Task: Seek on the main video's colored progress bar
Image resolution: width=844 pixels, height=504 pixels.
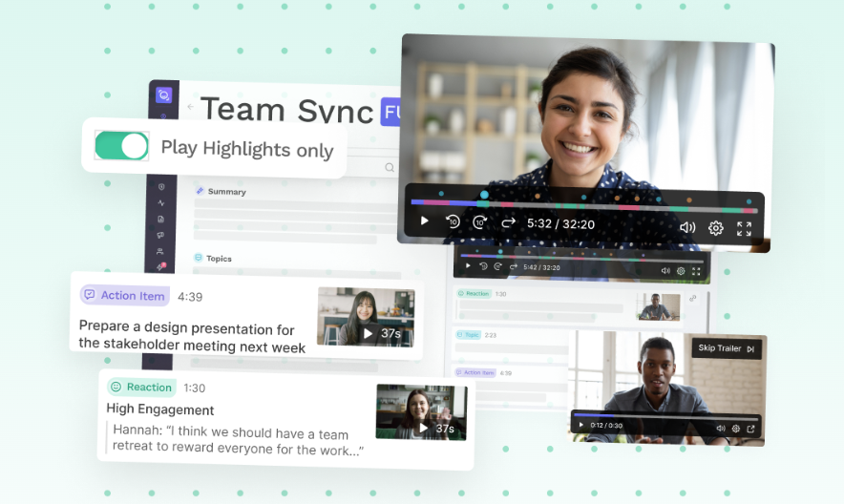Action: point(584,206)
